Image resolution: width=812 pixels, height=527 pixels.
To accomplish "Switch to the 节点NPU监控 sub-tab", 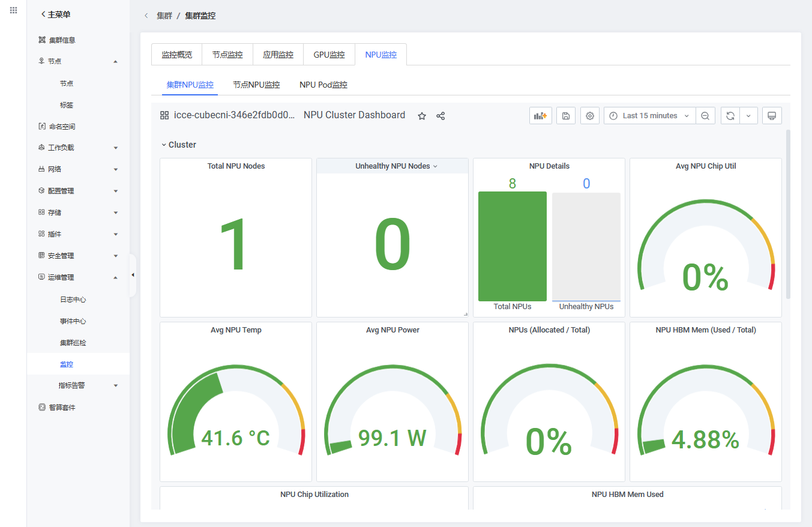I will pyautogui.click(x=256, y=85).
